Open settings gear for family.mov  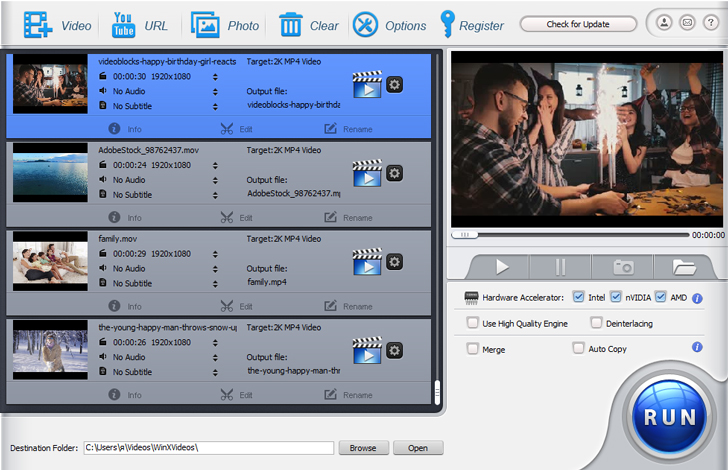pyautogui.click(x=394, y=262)
